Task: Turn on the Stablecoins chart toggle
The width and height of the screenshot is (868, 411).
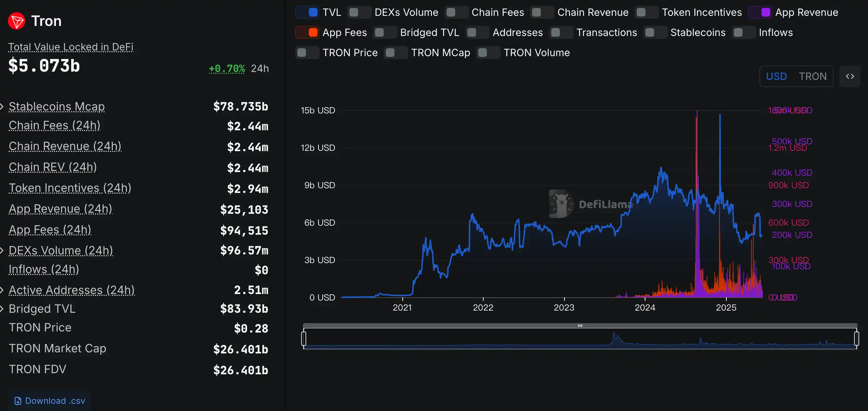Action: pyautogui.click(x=655, y=32)
